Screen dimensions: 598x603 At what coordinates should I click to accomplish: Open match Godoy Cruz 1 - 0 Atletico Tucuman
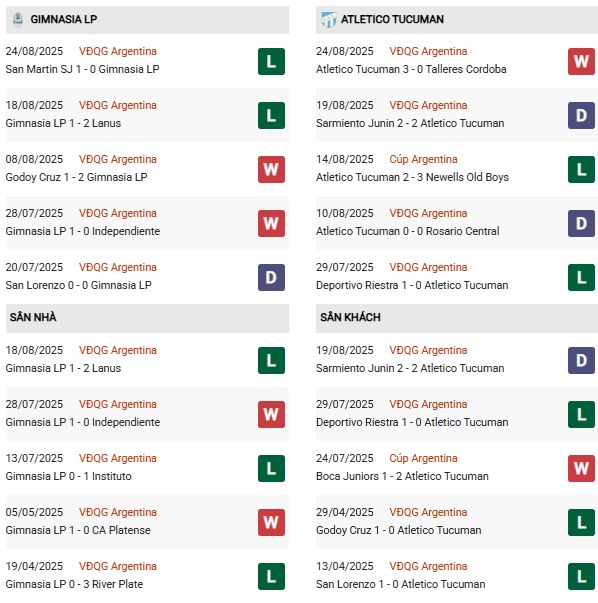point(398,530)
